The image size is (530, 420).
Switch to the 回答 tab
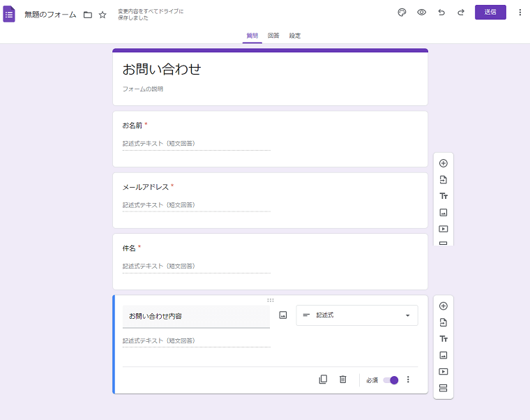tap(273, 36)
